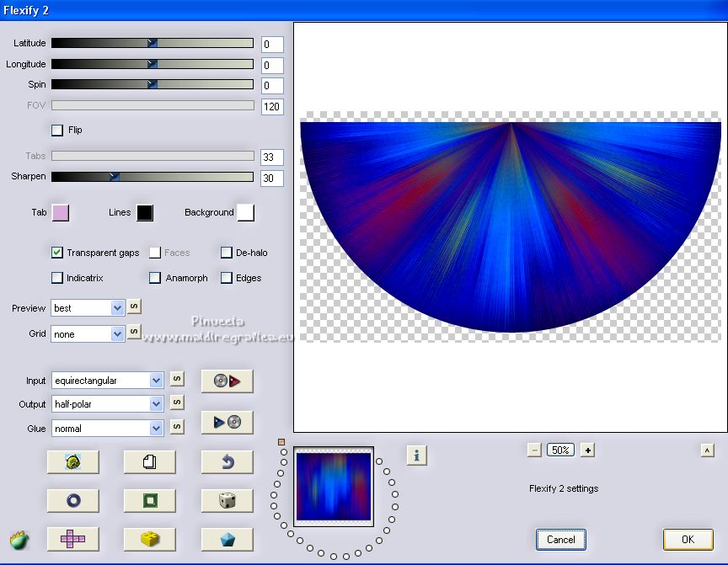Open the Grid dropdown

click(88, 334)
